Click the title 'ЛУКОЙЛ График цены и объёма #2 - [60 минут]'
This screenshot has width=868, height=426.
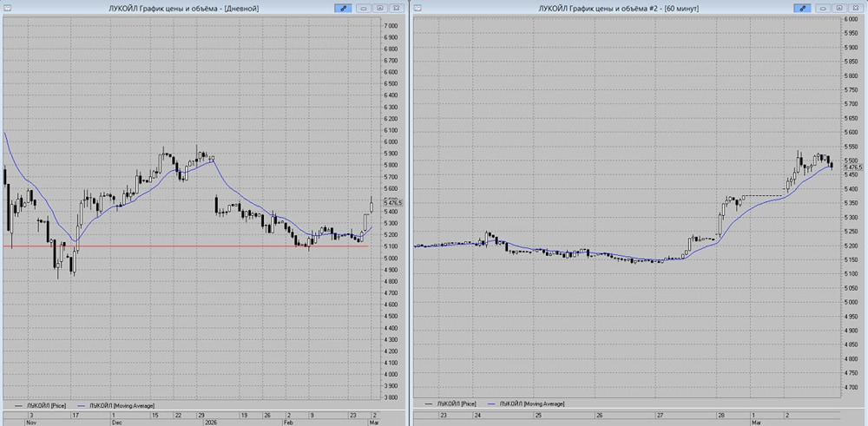618,9
